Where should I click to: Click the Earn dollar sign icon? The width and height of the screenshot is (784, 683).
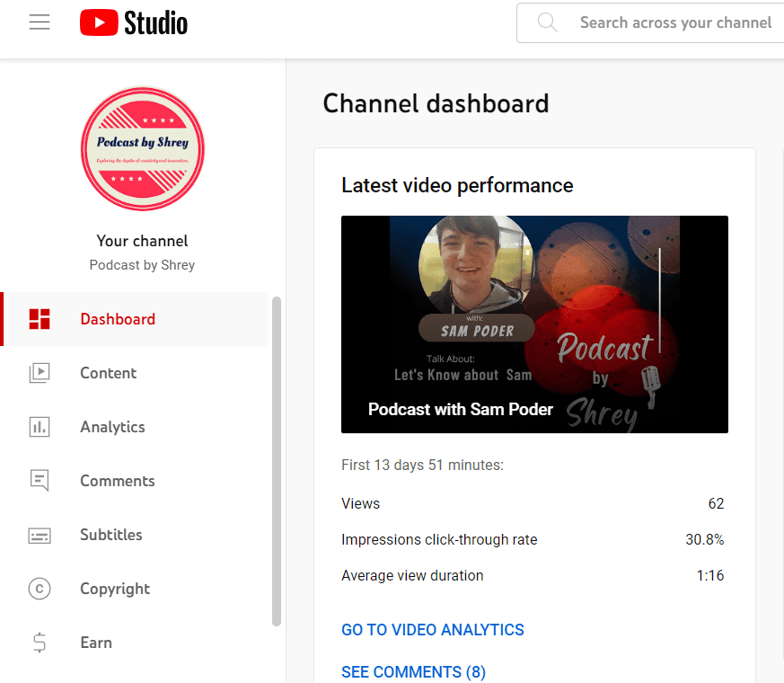pos(40,643)
